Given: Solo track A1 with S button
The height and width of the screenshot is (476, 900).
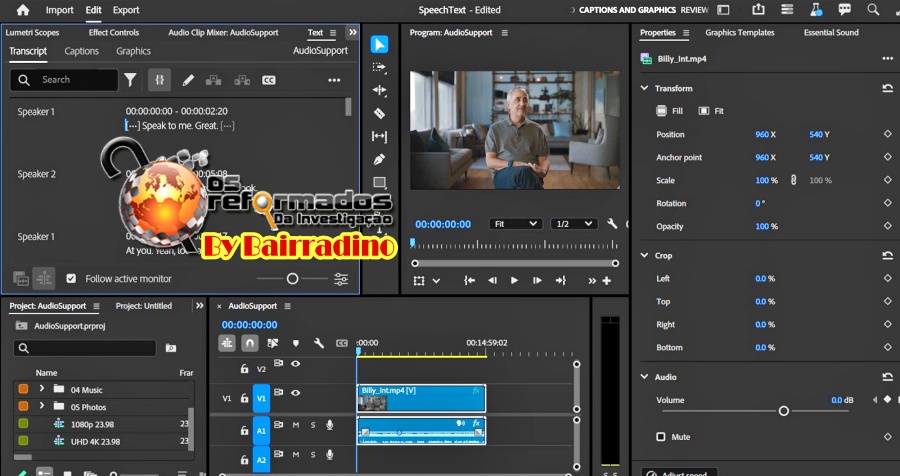Looking at the screenshot, I should point(313,425).
